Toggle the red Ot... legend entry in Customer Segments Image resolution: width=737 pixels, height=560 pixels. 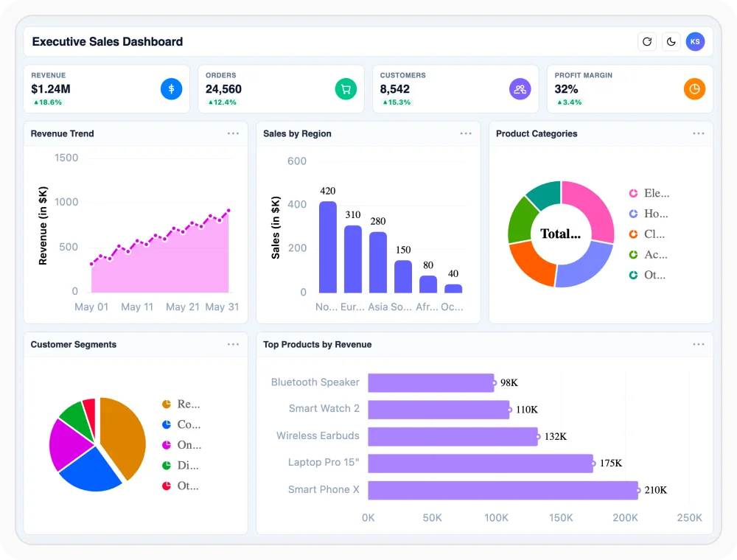point(181,486)
